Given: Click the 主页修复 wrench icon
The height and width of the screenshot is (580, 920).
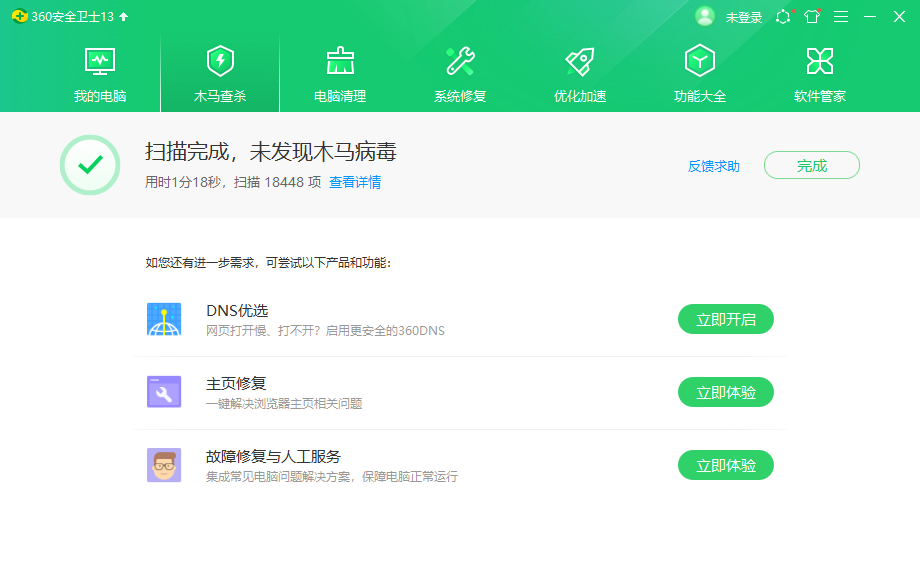Looking at the screenshot, I should pyautogui.click(x=164, y=392).
